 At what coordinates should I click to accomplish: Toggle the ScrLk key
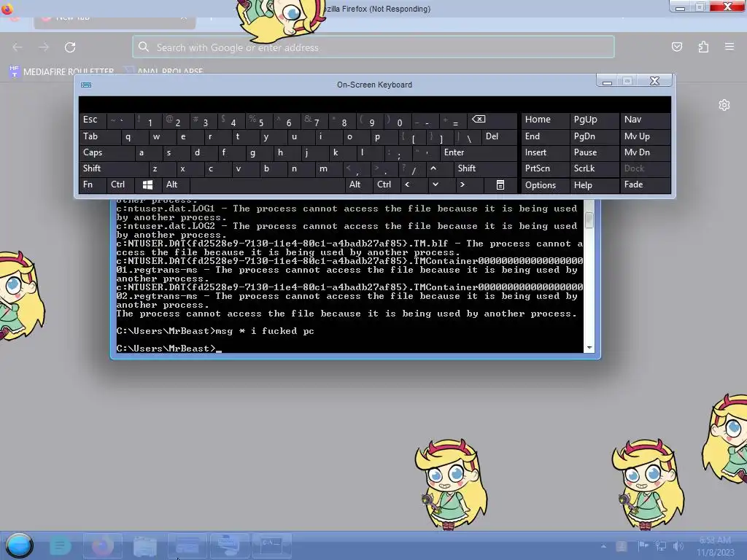pos(594,168)
